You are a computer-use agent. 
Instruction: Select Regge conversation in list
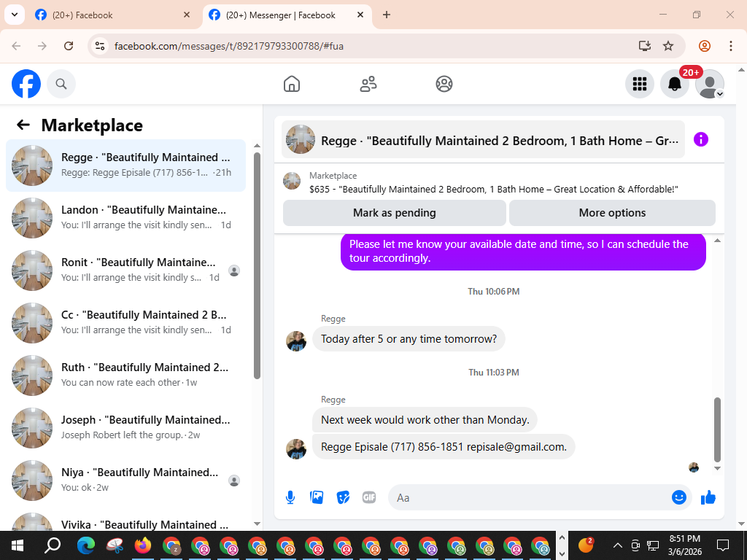pyautogui.click(x=125, y=166)
